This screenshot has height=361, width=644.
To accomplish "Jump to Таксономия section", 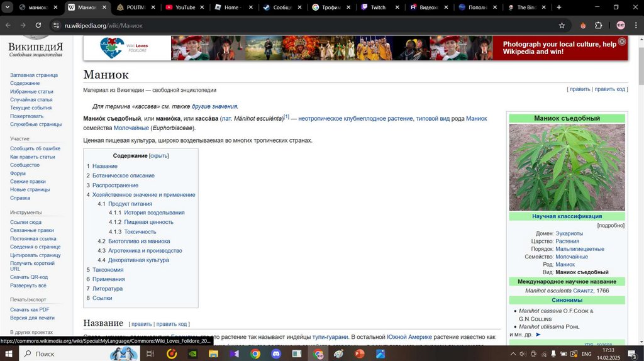I will 108,269.
